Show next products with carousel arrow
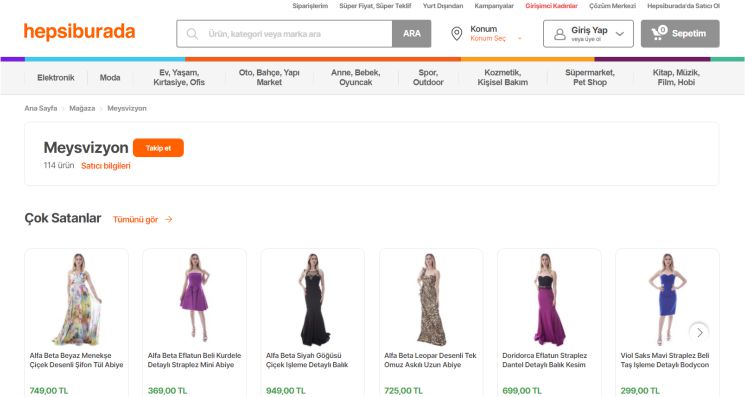Screen dimensions: 745x397 click(699, 332)
